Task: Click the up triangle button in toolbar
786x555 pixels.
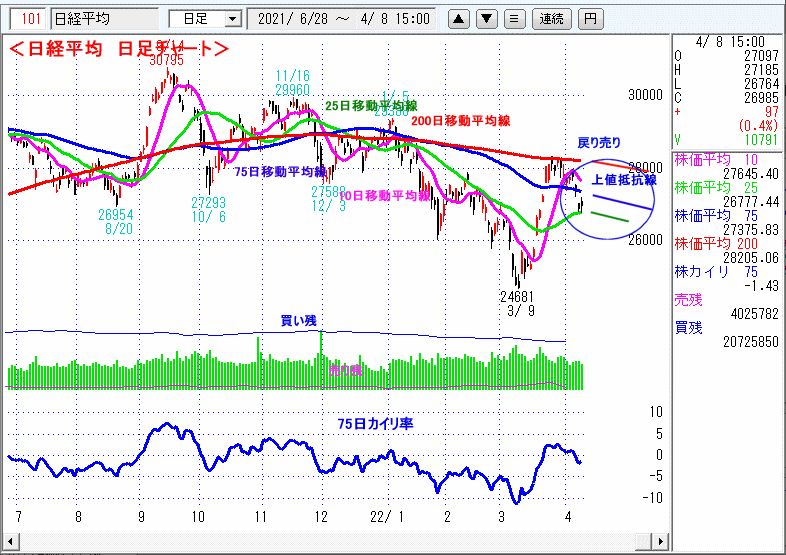Action: pyautogui.click(x=458, y=18)
